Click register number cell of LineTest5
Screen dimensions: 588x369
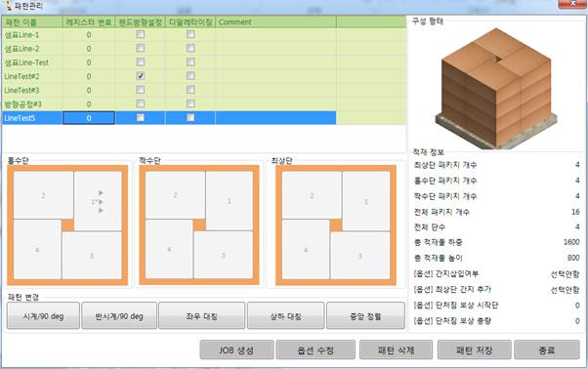click(89, 117)
